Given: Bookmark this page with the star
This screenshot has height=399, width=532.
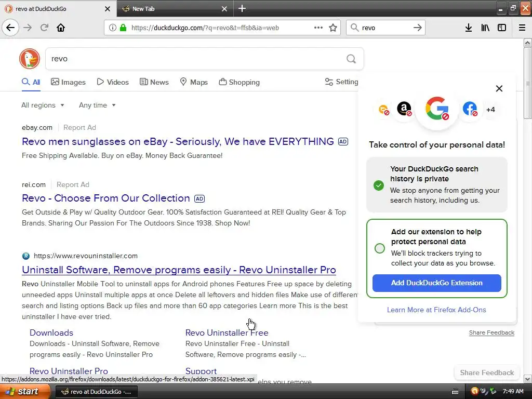Looking at the screenshot, I should click(333, 28).
